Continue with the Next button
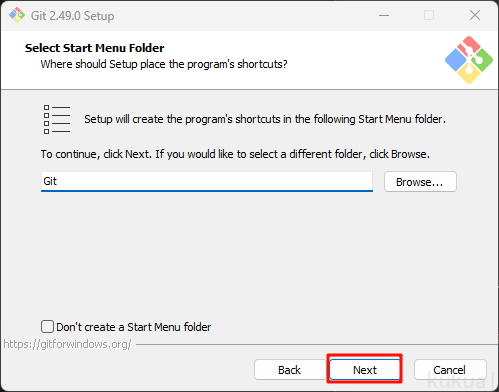Screen dimensions: 499x392 point(365,370)
